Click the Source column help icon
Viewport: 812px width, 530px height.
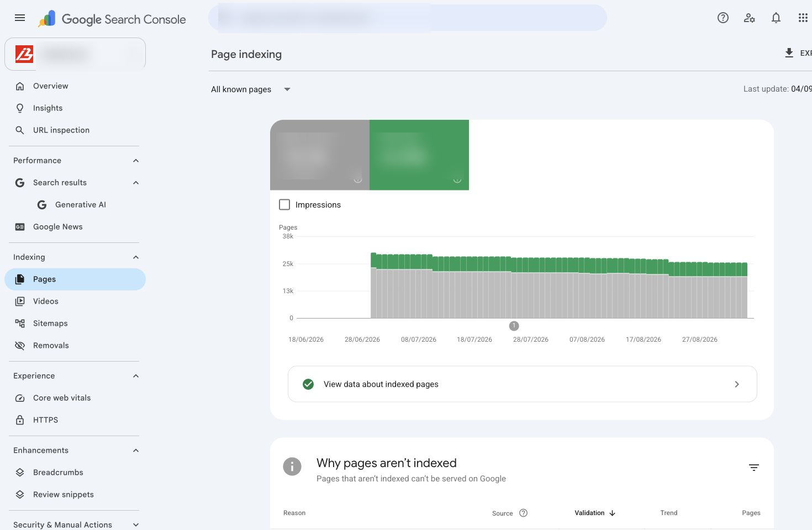(524, 513)
